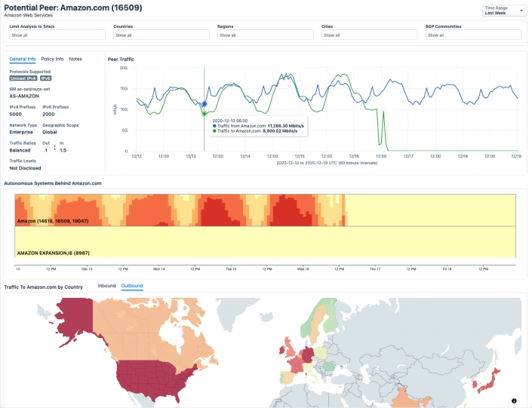
Task: Open the Notes tab
Action: pyautogui.click(x=75, y=59)
